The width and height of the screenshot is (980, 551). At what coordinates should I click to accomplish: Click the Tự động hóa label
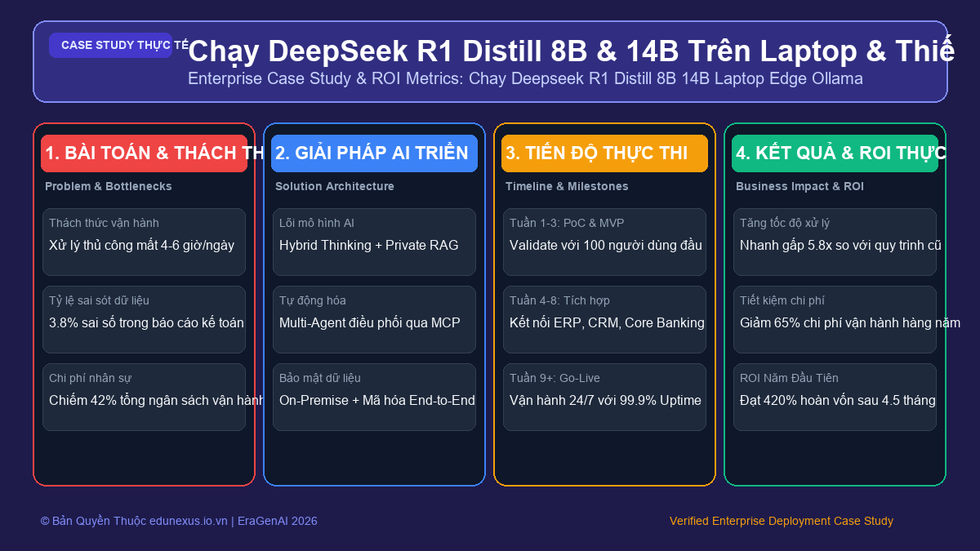(x=313, y=300)
